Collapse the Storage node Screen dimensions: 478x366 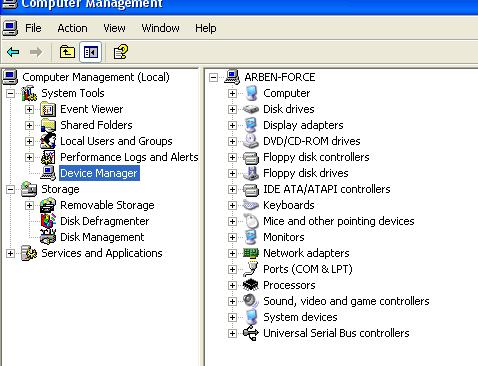coord(10,189)
